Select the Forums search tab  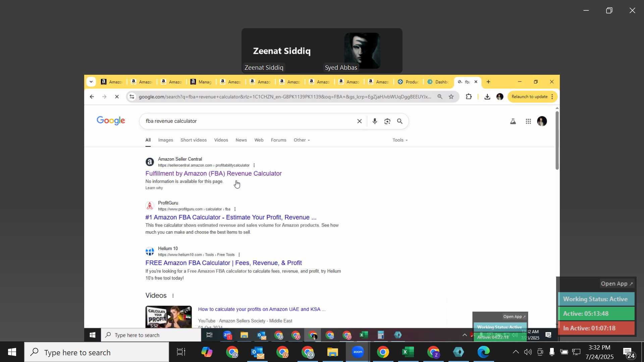click(278, 140)
